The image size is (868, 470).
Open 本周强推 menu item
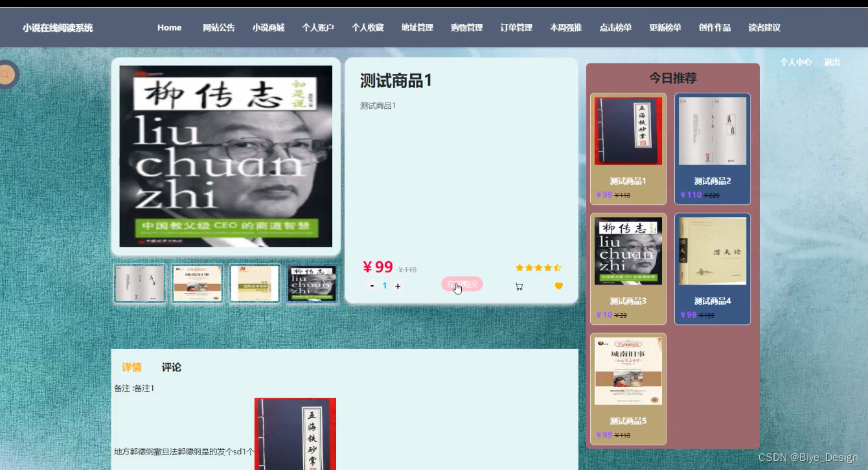(566, 27)
